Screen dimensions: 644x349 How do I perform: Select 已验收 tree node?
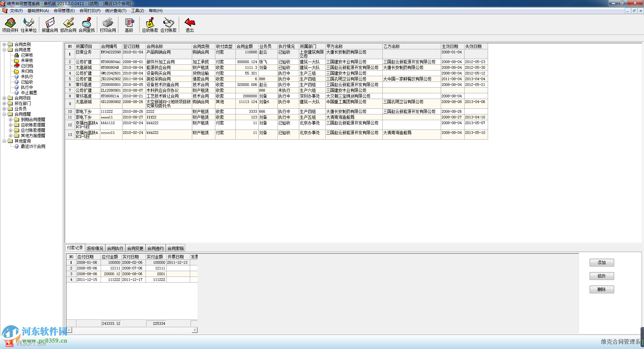[x=27, y=82]
